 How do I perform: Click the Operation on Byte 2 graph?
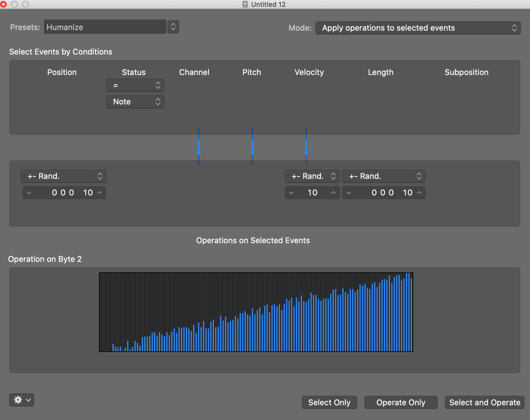point(256,312)
